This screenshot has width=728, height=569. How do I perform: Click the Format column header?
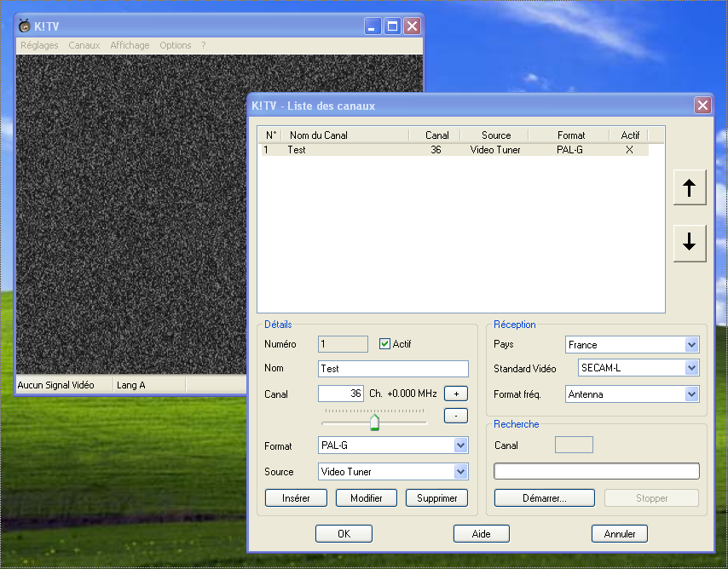tap(569, 135)
